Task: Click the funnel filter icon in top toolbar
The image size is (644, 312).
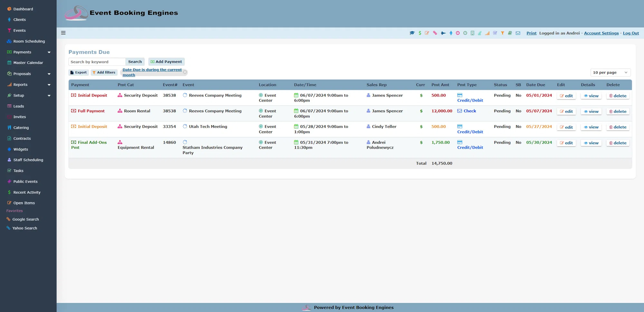Action: [503, 33]
